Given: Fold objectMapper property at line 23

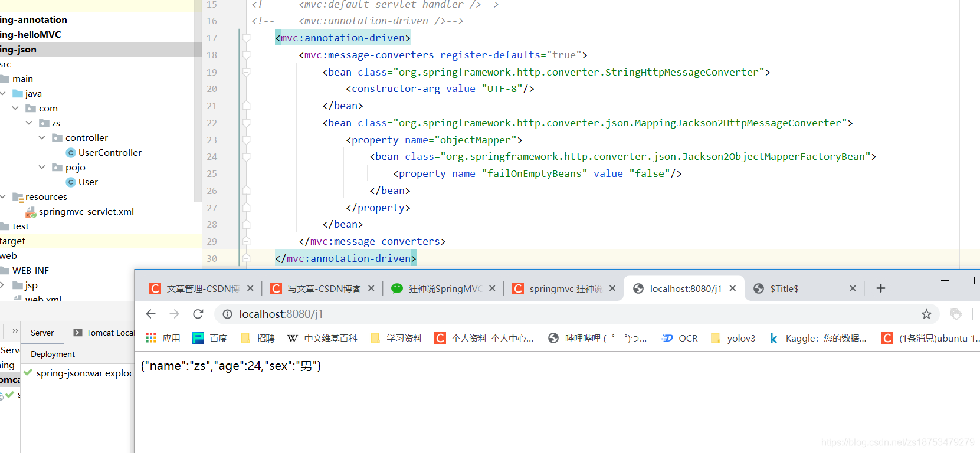Looking at the screenshot, I should click(x=247, y=140).
